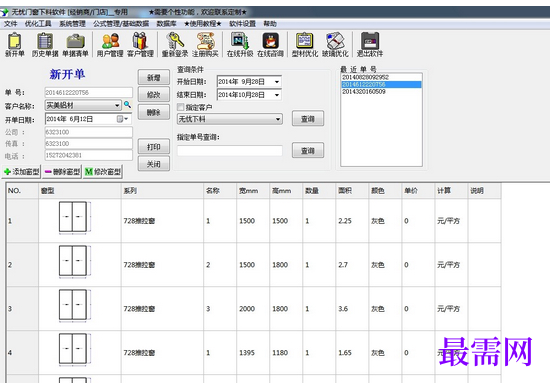Click area cell 2.7 in row 2
The width and height of the screenshot is (551, 383).
coord(352,265)
